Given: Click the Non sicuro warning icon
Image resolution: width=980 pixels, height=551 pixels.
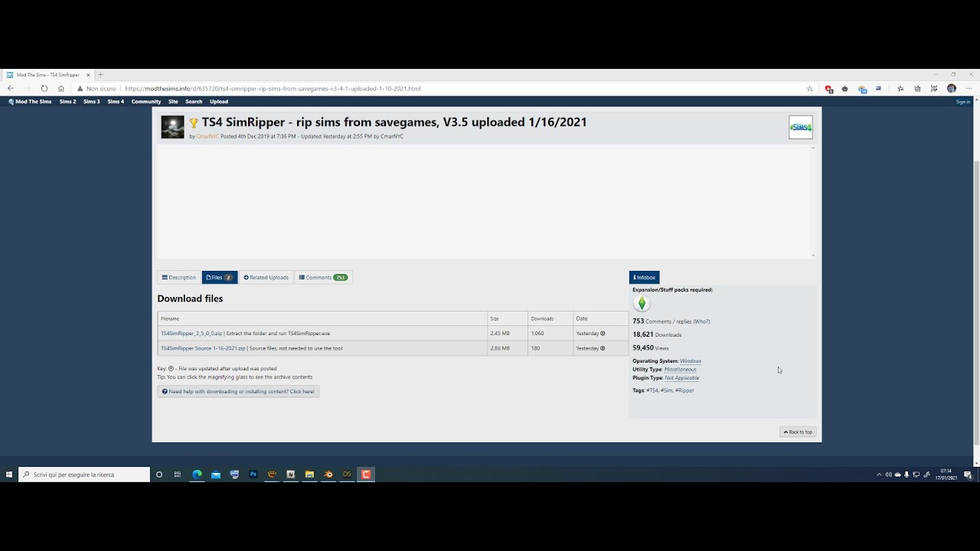Looking at the screenshot, I should 80,89.
